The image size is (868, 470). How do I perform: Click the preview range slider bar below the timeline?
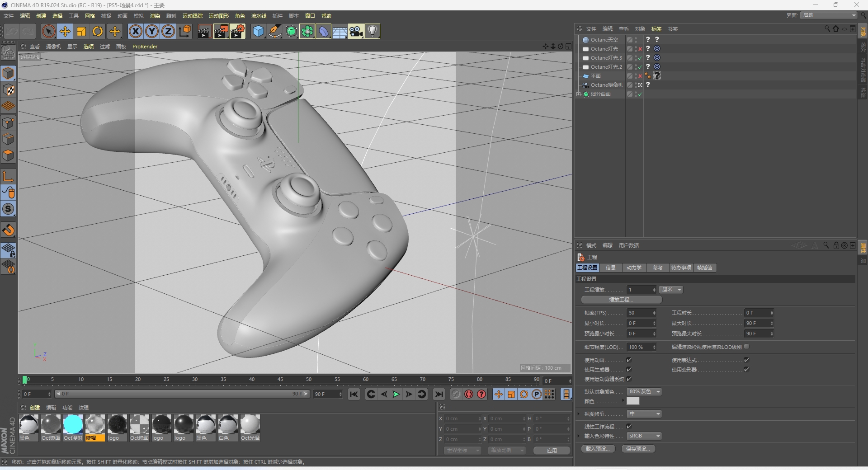click(182, 394)
